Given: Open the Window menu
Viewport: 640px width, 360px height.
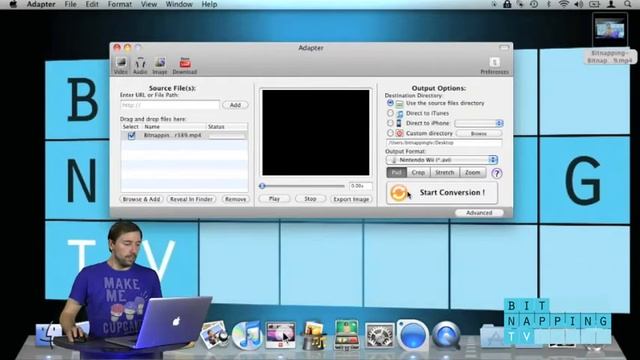Looking at the screenshot, I should tap(179, 4).
